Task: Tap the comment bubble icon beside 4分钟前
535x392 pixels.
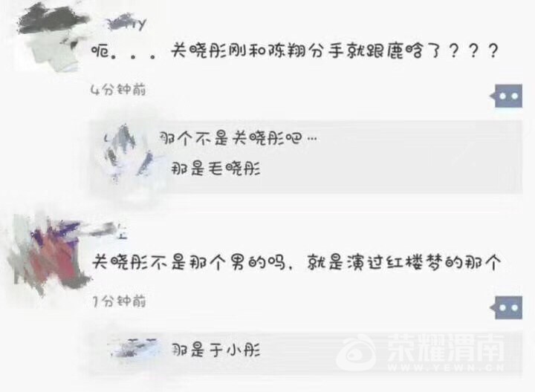Action: point(506,96)
